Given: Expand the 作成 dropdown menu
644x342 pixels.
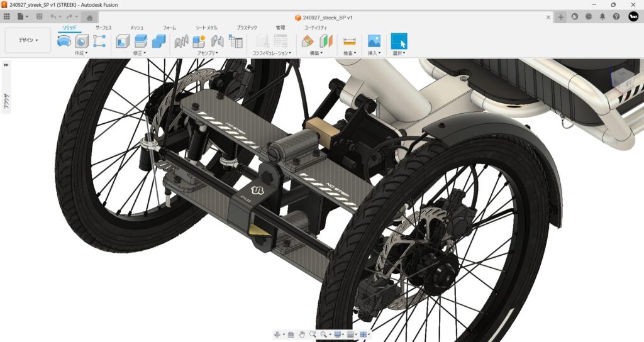Looking at the screenshot, I should [81, 53].
